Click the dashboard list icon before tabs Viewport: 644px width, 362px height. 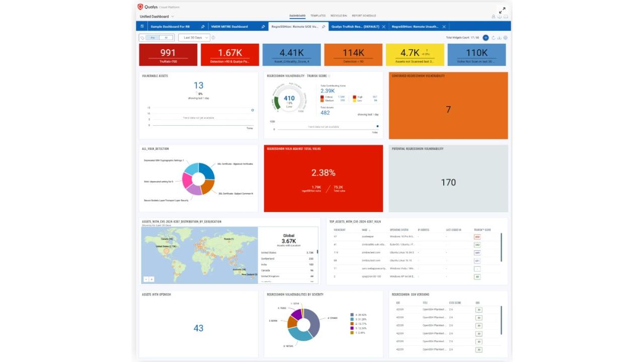point(142,26)
